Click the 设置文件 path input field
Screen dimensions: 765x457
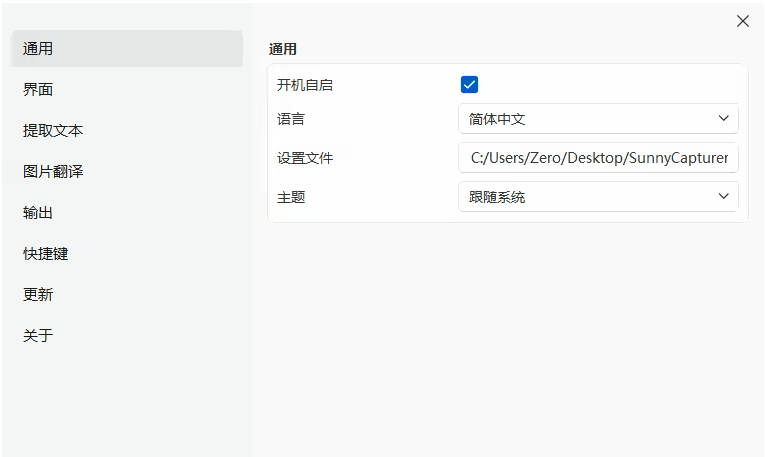[598, 158]
